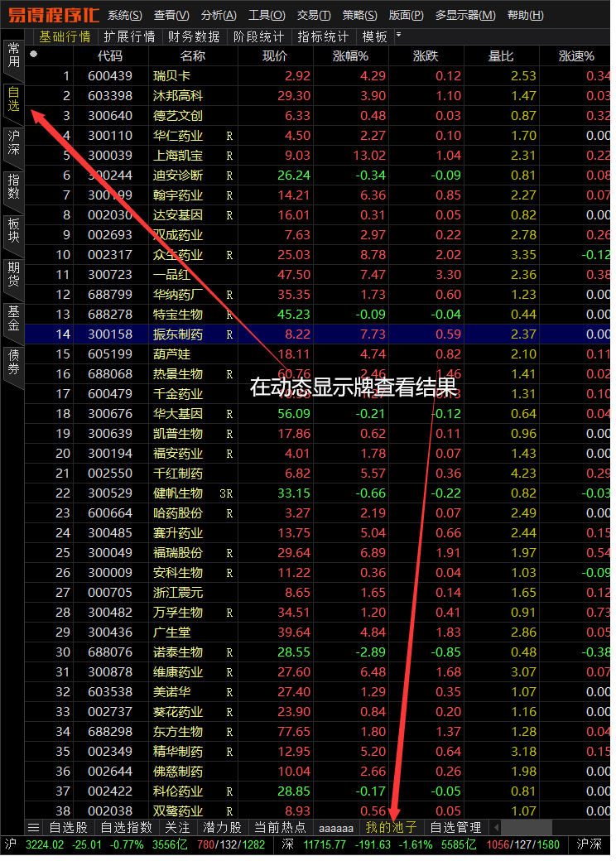Sort by the 名称 column header
The width and height of the screenshot is (616, 861).
[193, 56]
